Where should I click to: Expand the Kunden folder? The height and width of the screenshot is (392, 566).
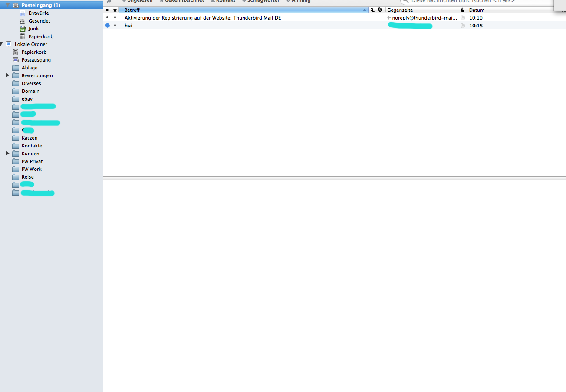pos(7,154)
